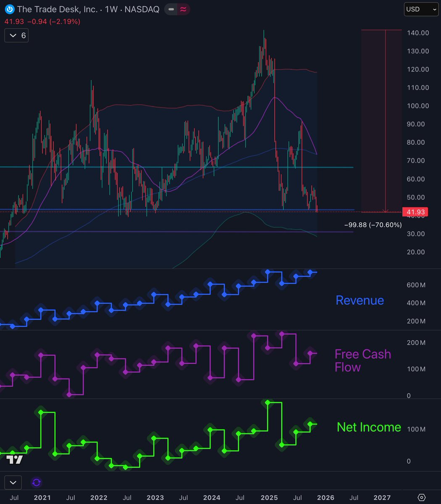Screen dimensions: 441x504
Task: Click 2025 on the timeline axis
Action: click(x=269, y=498)
